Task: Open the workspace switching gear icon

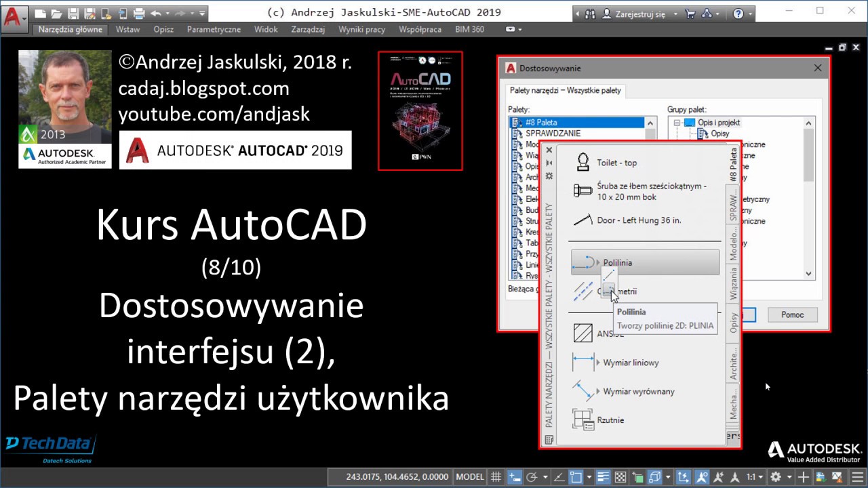Action: pyautogui.click(x=776, y=476)
